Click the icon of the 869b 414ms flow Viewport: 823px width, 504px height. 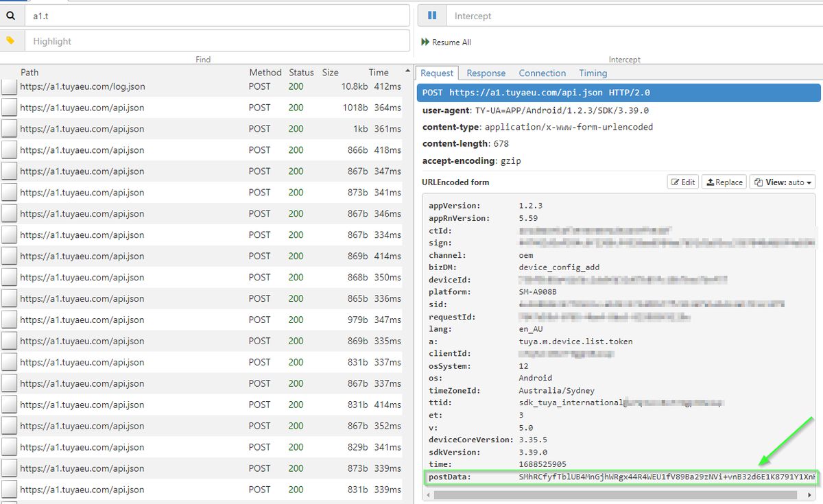[9, 256]
